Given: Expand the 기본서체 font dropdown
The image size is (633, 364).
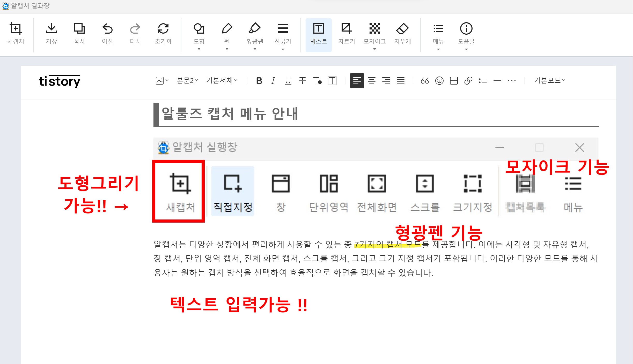Looking at the screenshot, I should [x=222, y=81].
